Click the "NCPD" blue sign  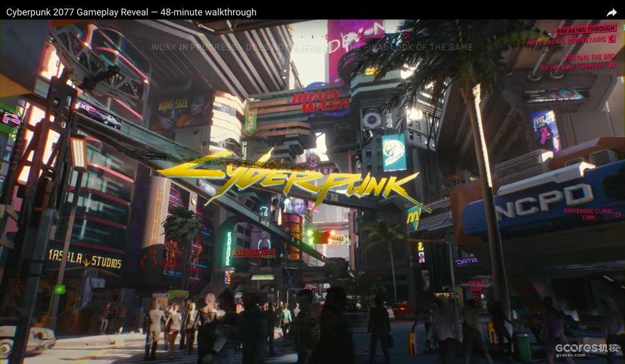tap(544, 202)
